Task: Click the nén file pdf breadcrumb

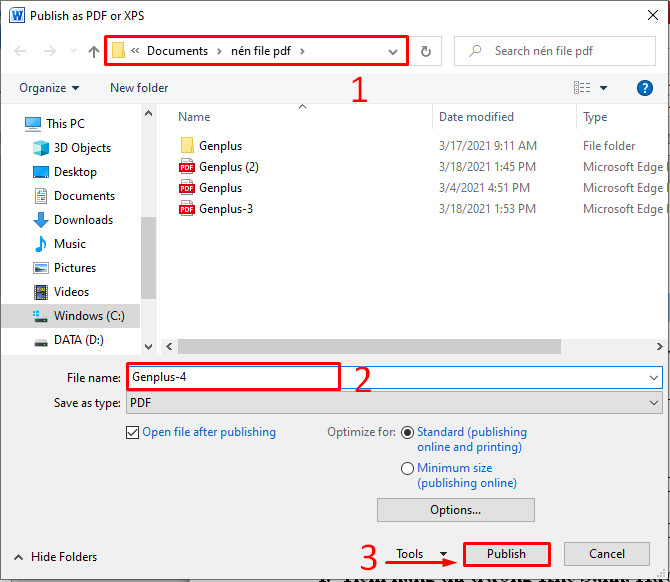Action: click(x=261, y=51)
